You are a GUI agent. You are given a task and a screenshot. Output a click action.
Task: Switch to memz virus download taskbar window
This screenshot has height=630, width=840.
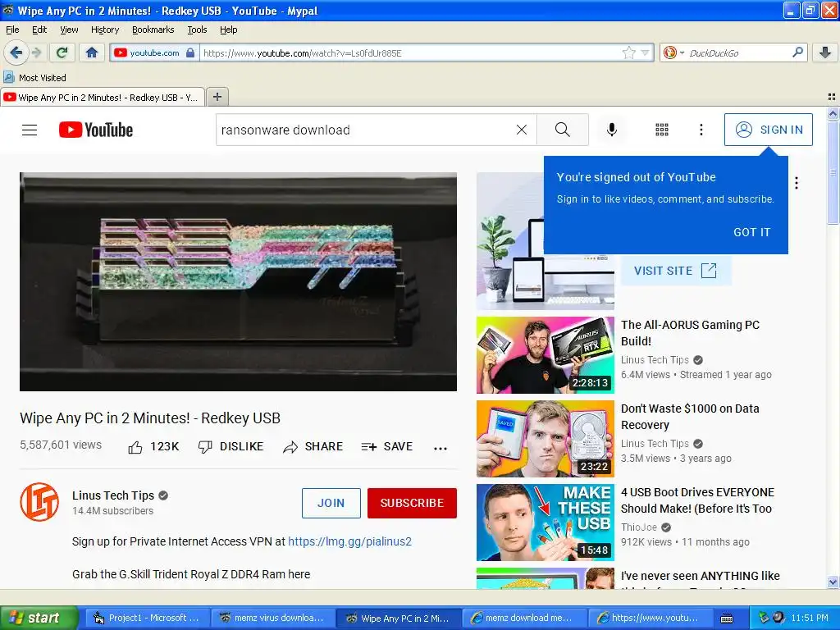pyautogui.click(x=272, y=618)
